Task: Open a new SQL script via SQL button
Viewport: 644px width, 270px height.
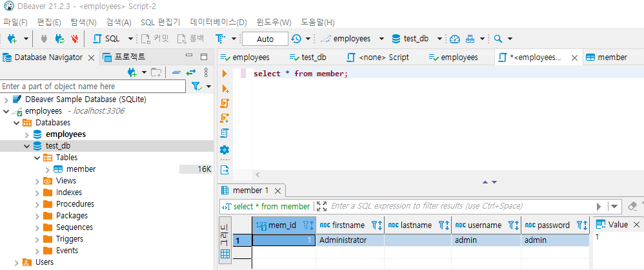Action: (x=106, y=39)
